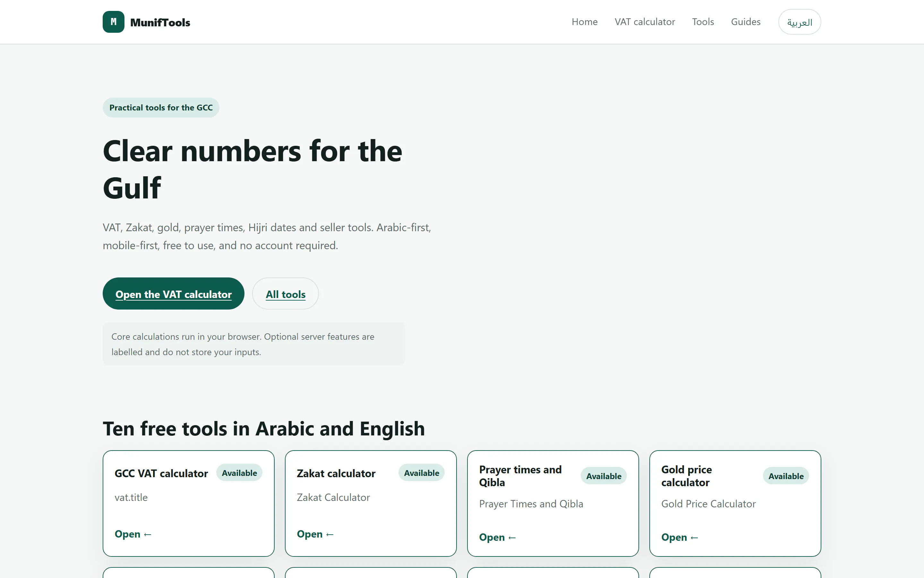This screenshot has width=924, height=578.
Task: Click the All tools button
Action: 286,293
